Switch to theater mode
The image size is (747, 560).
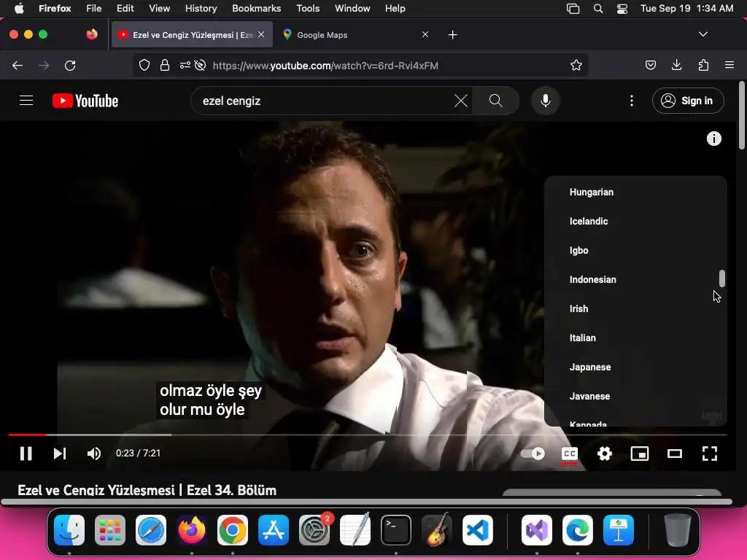(675, 454)
